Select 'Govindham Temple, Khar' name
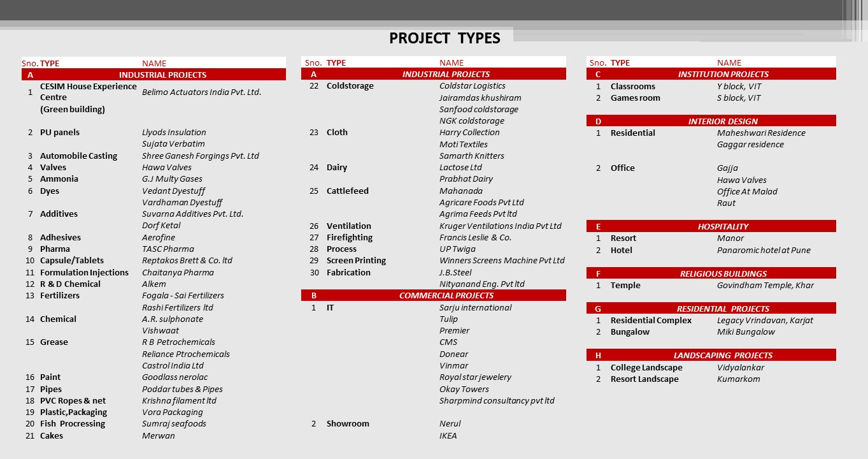 pos(765,286)
